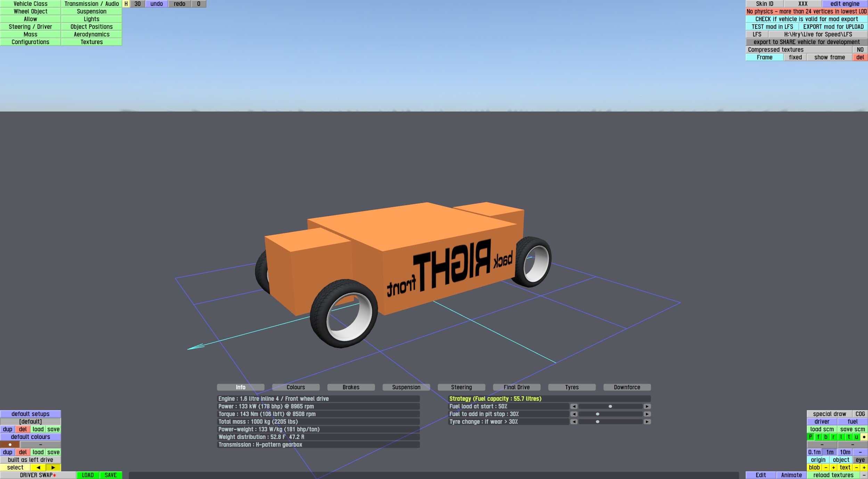The height and width of the screenshot is (479, 868).
Task: Switch to the 't' top view
Action: 849,437
